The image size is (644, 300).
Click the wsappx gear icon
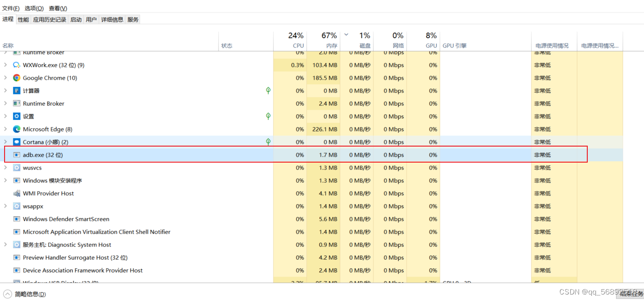(x=17, y=206)
